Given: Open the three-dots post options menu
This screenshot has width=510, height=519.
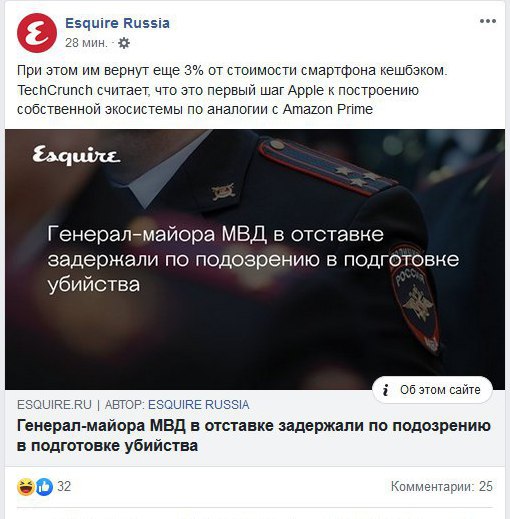Looking at the screenshot, I should pyautogui.click(x=488, y=21).
